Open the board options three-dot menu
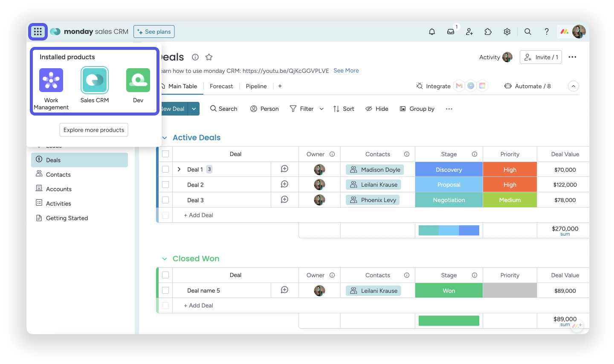Screen dimensions: 614x364 [x=573, y=57]
